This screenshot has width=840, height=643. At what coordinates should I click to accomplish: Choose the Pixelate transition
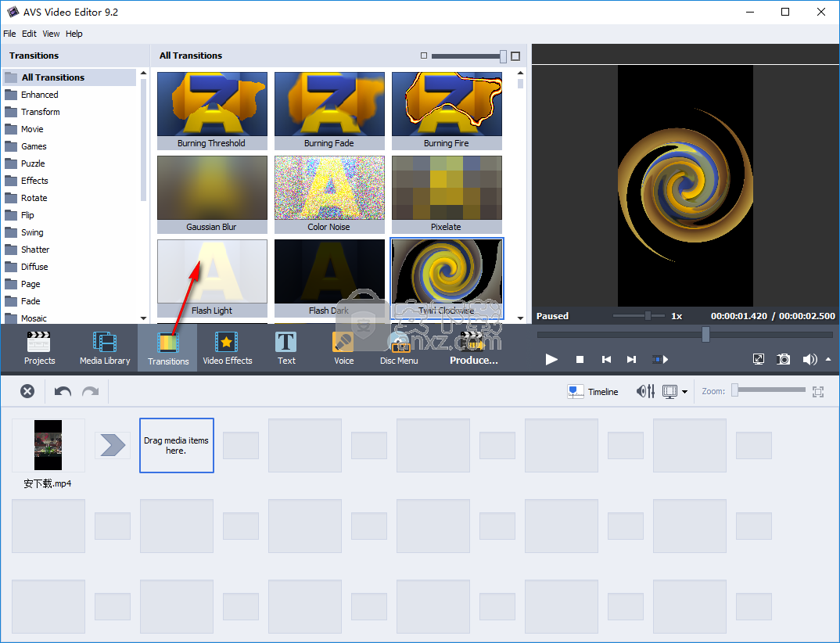tap(447, 195)
